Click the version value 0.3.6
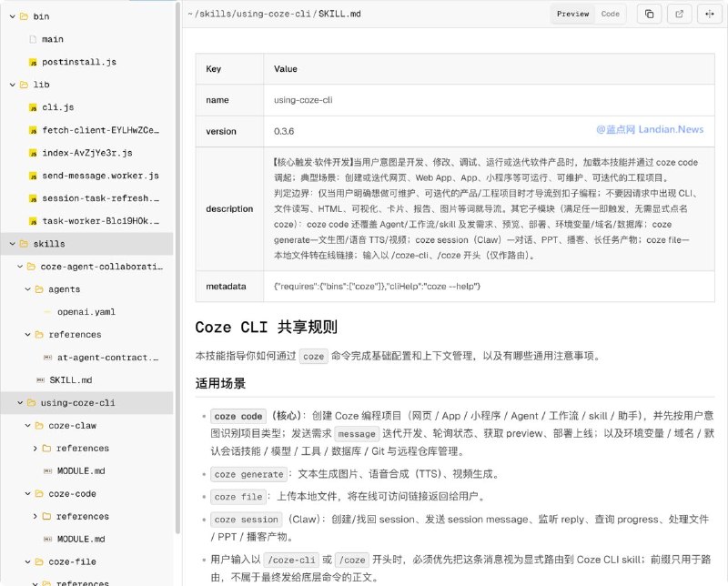The width and height of the screenshot is (728, 586). click(284, 131)
